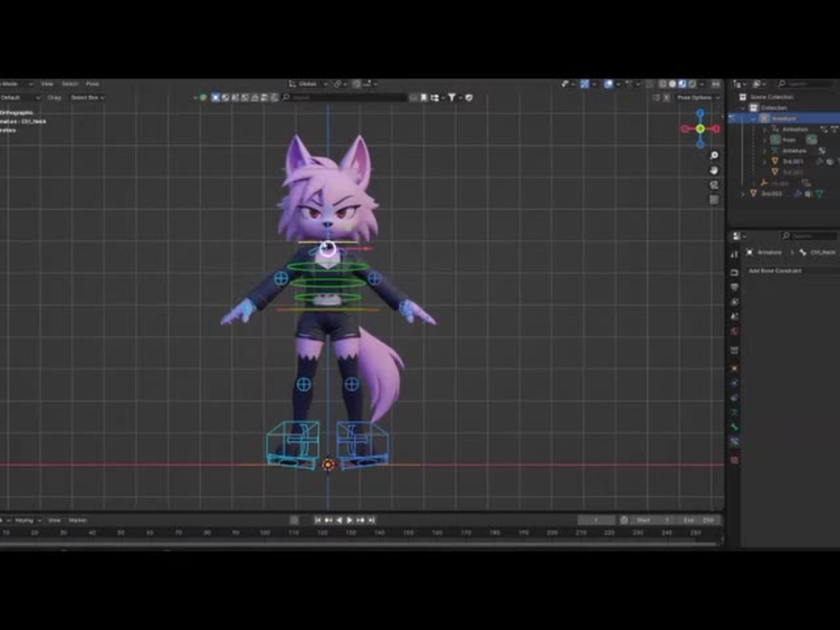Toggle snapping magnet icon in header
Viewport: 840px width, 630px height.
point(357,84)
